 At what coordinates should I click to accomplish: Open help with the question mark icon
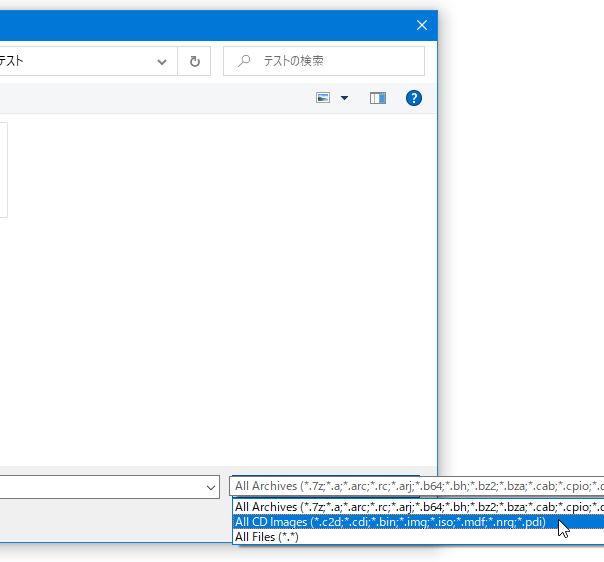coord(414,98)
